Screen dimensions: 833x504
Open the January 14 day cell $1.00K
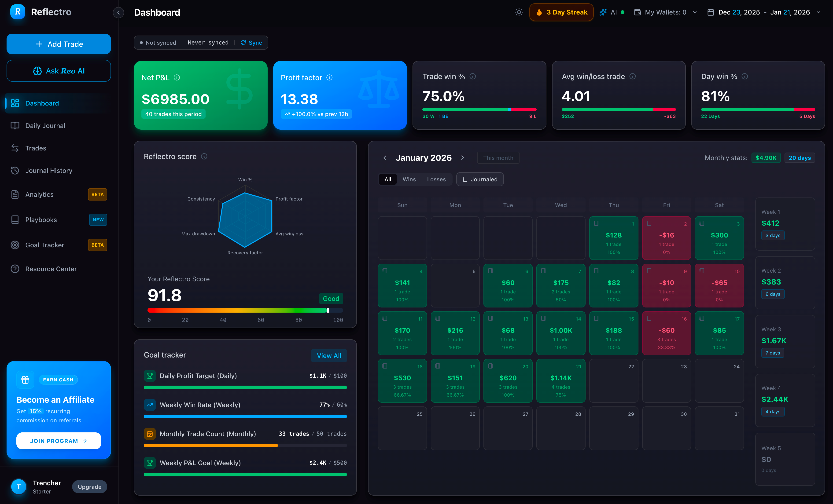click(560, 333)
